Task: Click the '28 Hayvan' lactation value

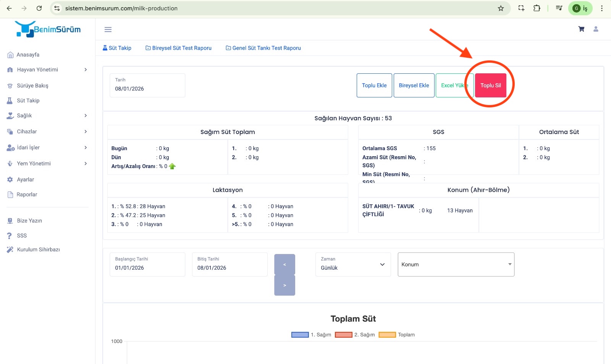Action: (152, 206)
